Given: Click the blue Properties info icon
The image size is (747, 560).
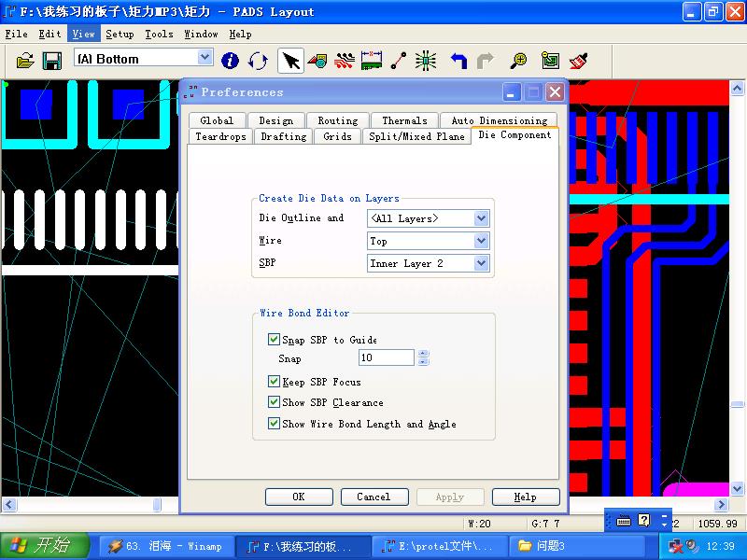Looking at the screenshot, I should [230, 61].
